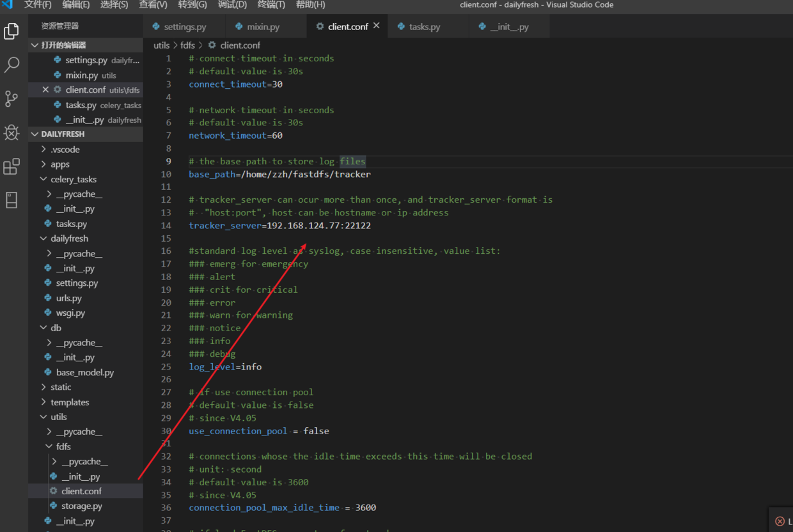
Task: Switch to the __init__.py editor tab
Action: pos(509,27)
